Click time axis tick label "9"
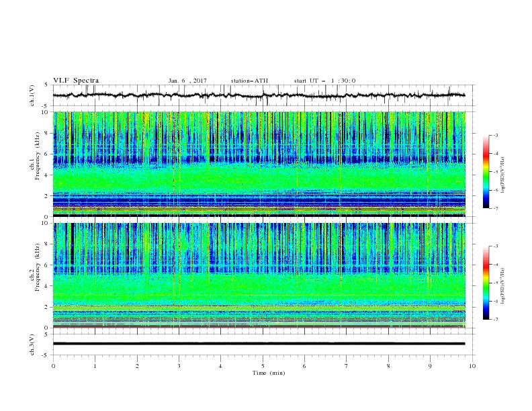The width and height of the screenshot is (532, 411). 430,366
